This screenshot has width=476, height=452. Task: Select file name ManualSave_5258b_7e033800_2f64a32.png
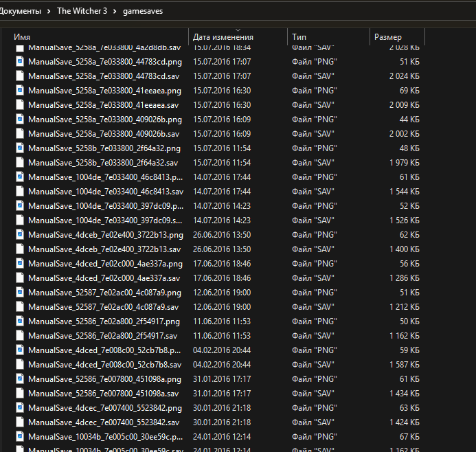pyautogui.click(x=104, y=148)
